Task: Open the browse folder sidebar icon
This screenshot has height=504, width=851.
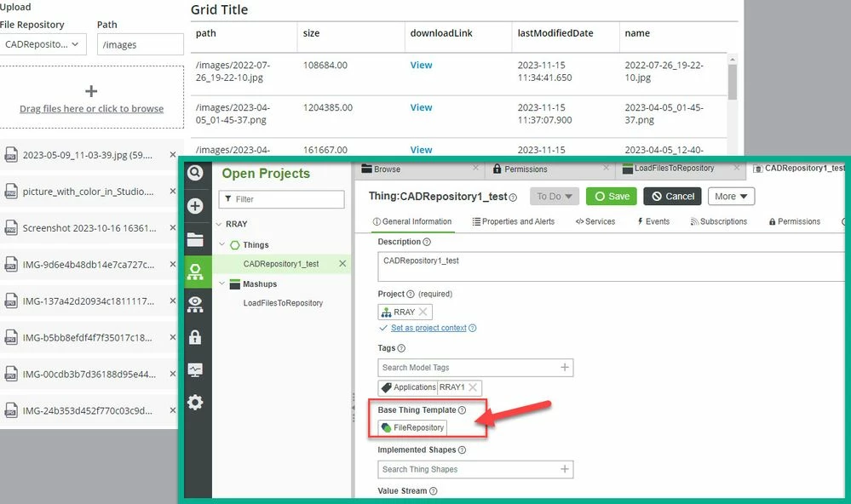Action: pyautogui.click(x=195, y=238)
